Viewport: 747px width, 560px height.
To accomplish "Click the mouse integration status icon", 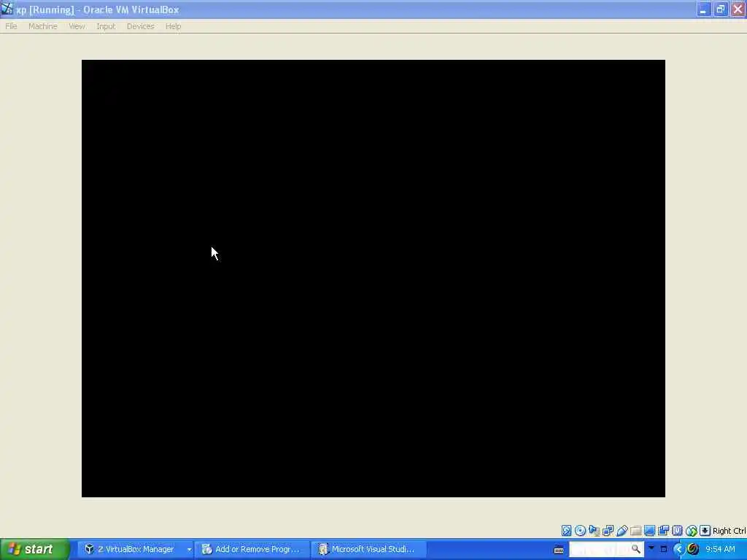I will 692,531.
